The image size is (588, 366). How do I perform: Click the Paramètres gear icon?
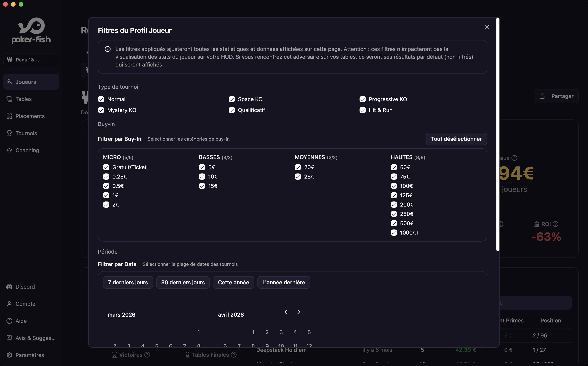[x=9, y=355]
